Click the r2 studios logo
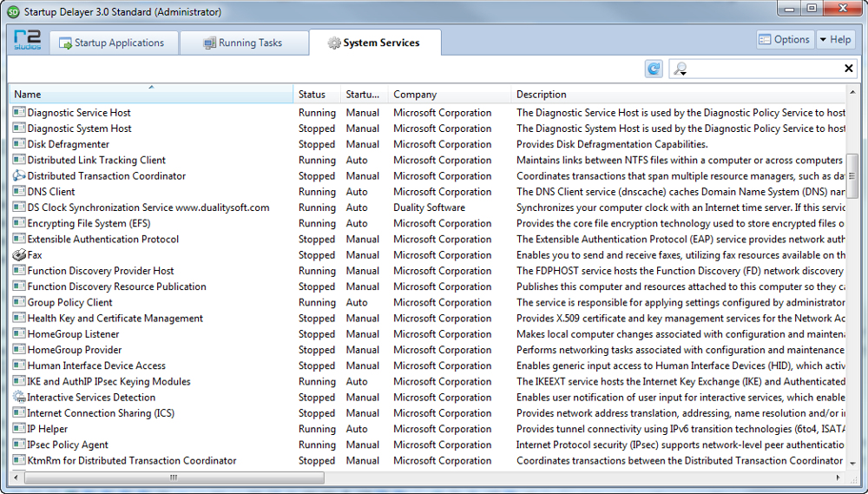Image resolution: width=868 pixels, height=494 pixels. (x=27, y=41)
